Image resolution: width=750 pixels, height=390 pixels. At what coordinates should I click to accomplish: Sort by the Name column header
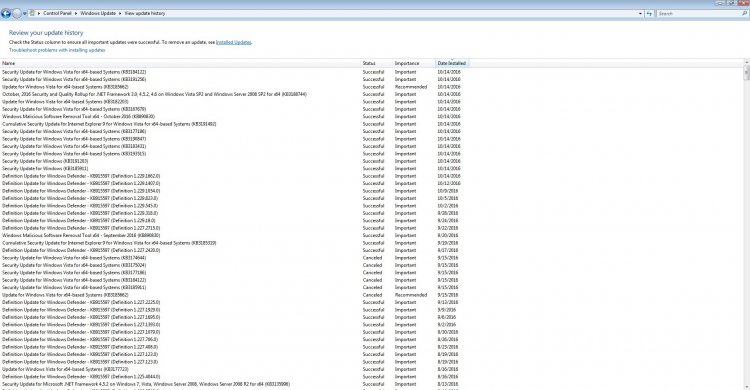(181, 63)
